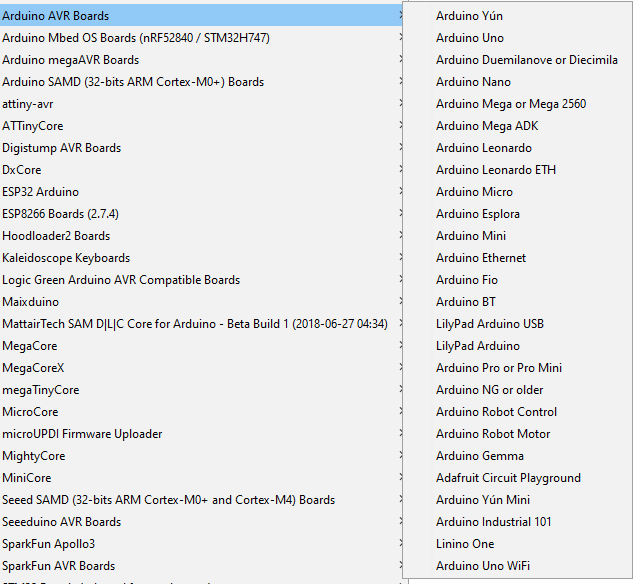Choose Arduino NG or older
Viewport: 637px width, 584px height.
coord(518,389)
